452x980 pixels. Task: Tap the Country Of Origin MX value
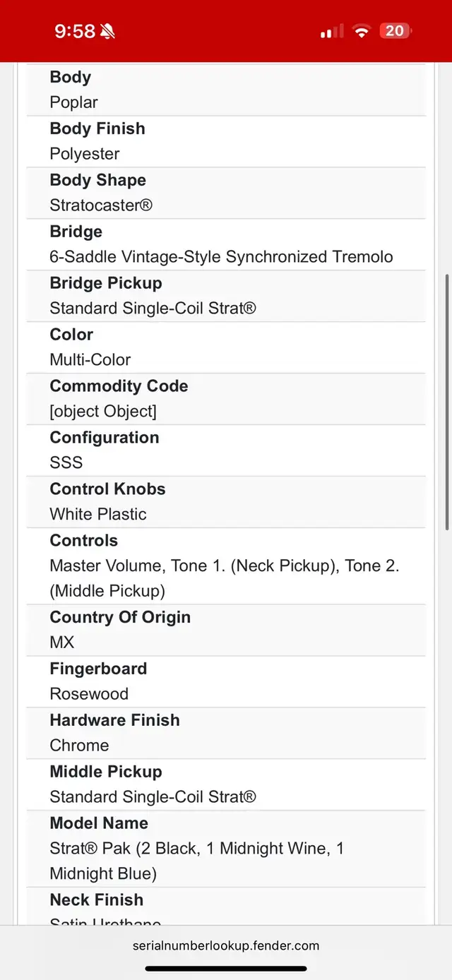[62, 643]
